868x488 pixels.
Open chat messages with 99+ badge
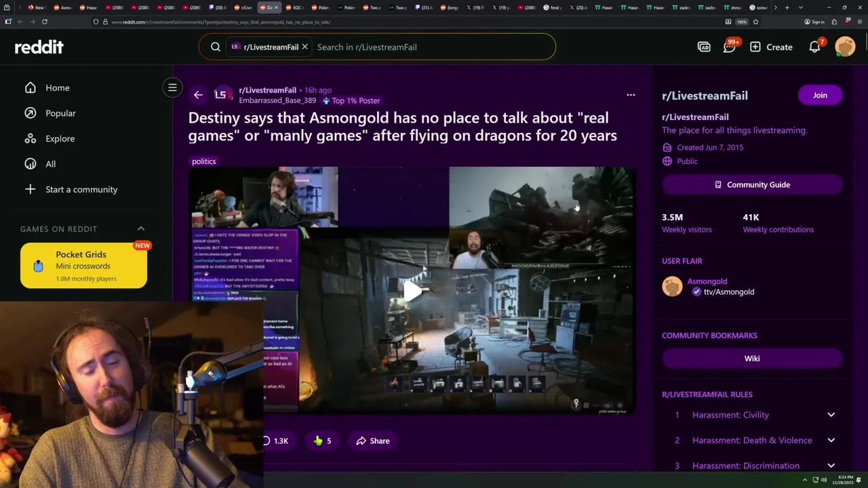(730, 46)
